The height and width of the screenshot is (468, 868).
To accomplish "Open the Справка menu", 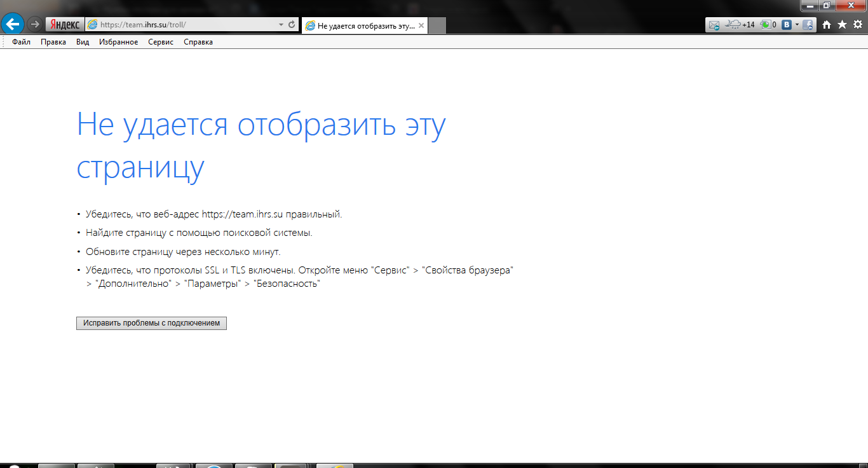I will (x=198, y=42).
